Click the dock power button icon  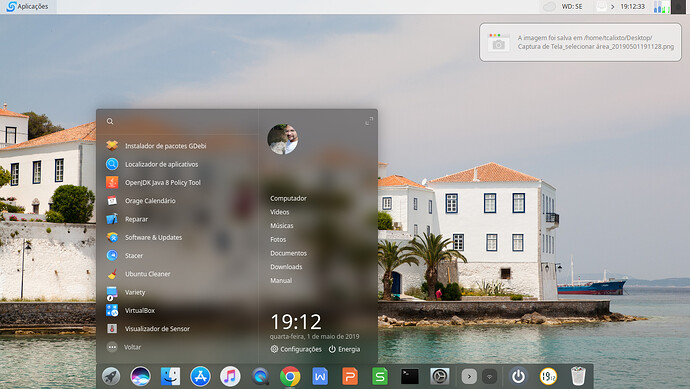518,377
